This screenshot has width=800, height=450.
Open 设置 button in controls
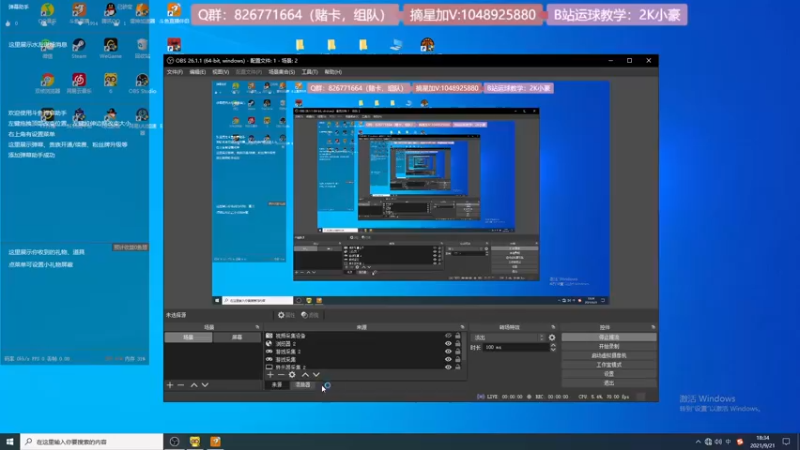click(609, 374)
